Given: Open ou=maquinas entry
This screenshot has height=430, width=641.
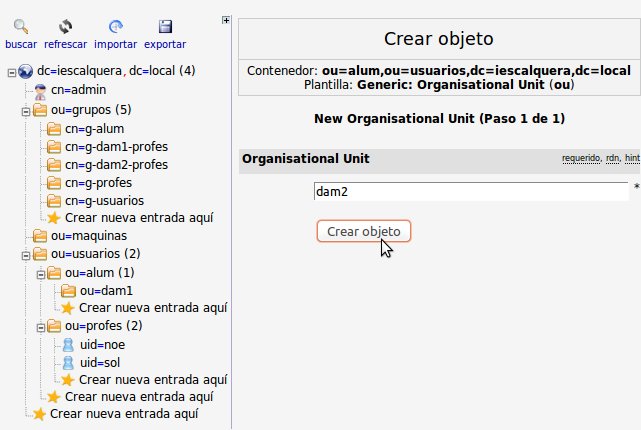Looking at the screenshot, I should click(89, 236).
